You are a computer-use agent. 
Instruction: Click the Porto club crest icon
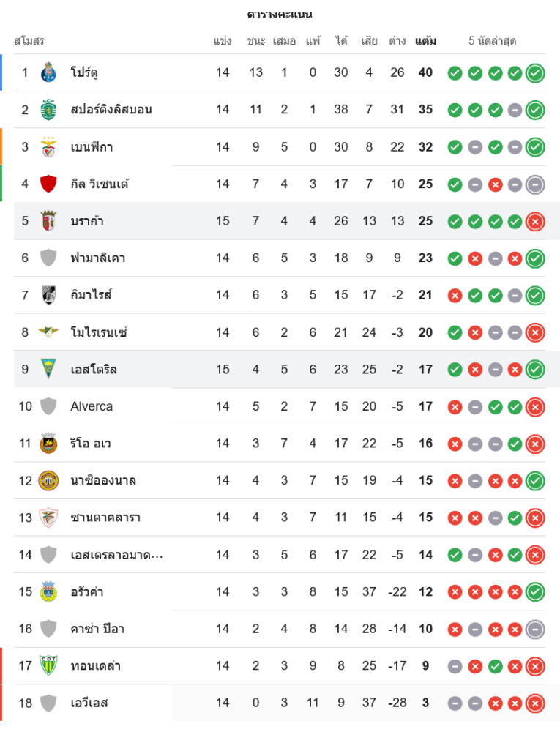tap(48, 72)
